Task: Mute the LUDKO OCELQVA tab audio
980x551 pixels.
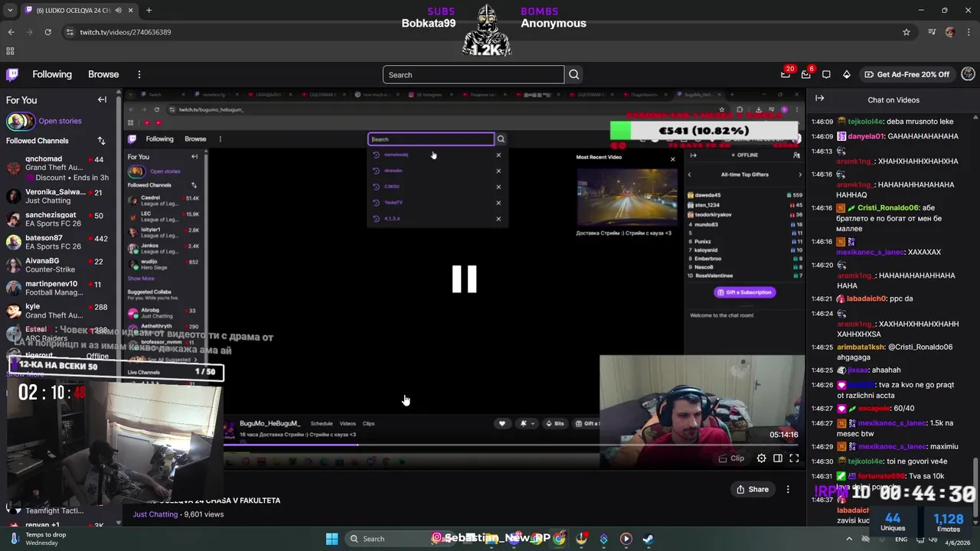Action: coord(117,11)
